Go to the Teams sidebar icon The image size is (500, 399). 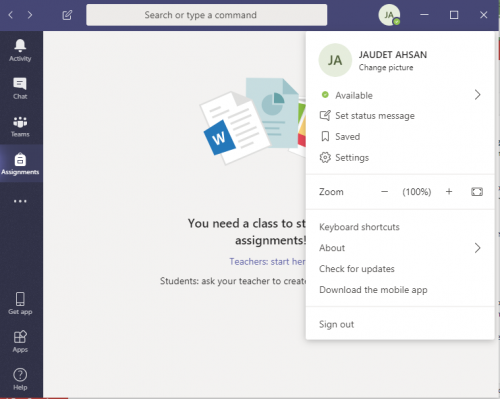tap(20, 122)
